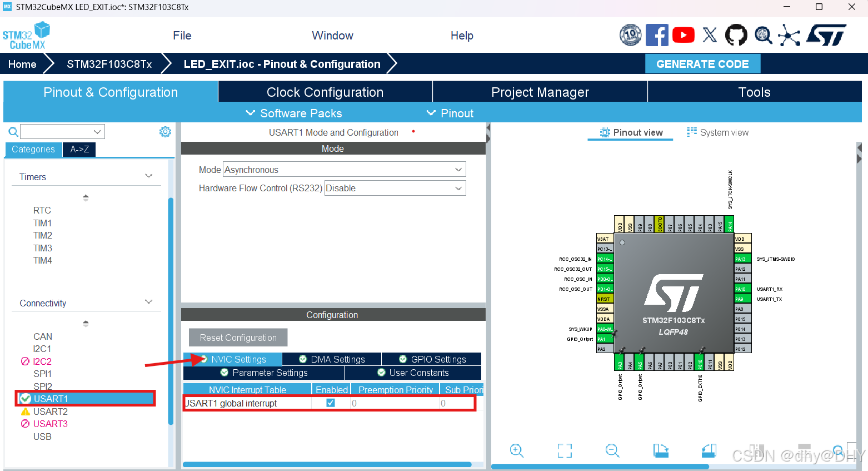The image size is (868, 471).
Task: Select pin PA10 on the chip
Action: click(742, 289)
